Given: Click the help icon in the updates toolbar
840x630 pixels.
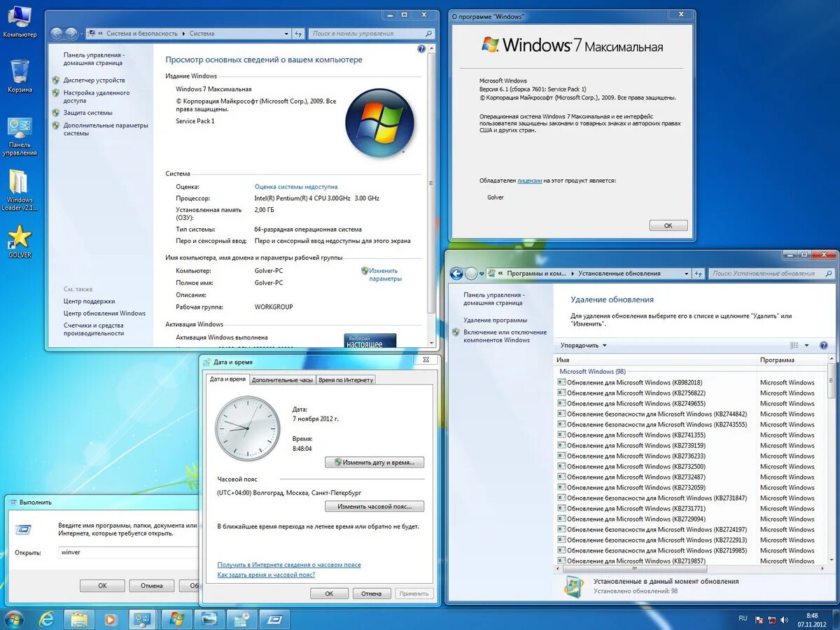Looking at the screenshot, I should (824, 345).
